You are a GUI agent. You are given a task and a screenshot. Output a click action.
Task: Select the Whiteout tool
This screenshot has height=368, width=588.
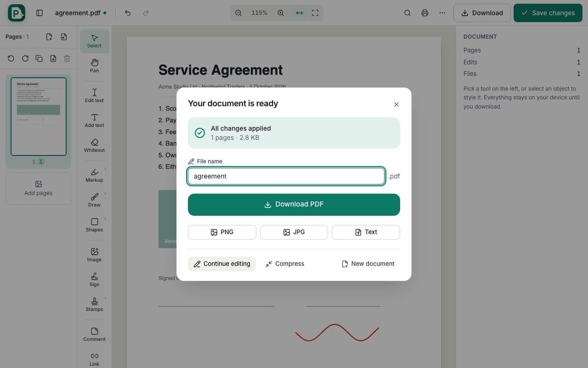click(x=94, y=145)
